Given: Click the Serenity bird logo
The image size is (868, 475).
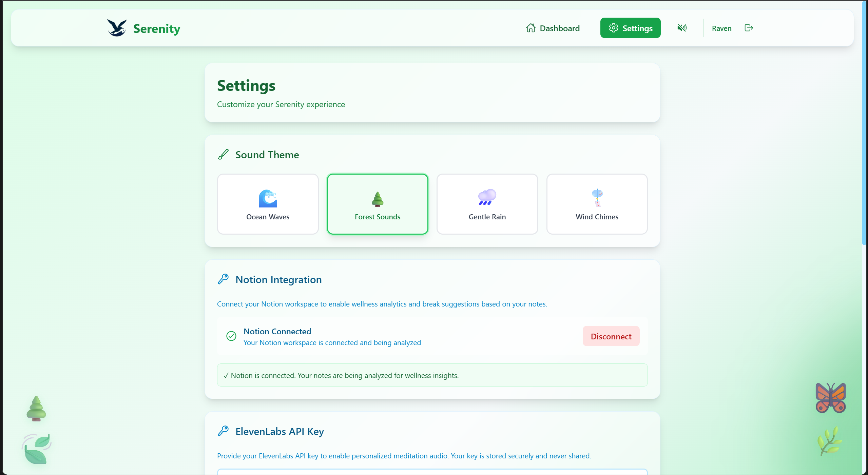Looking at the screenshot, I should [117, 28].
